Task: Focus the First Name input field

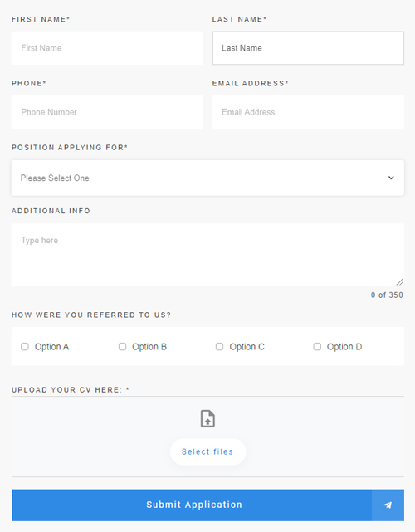Action: 107,48
